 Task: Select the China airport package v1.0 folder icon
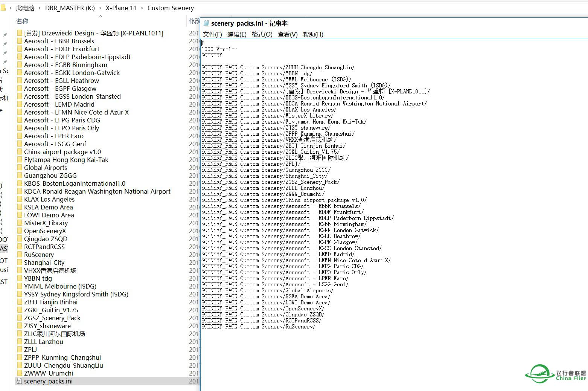coord(20,152)
